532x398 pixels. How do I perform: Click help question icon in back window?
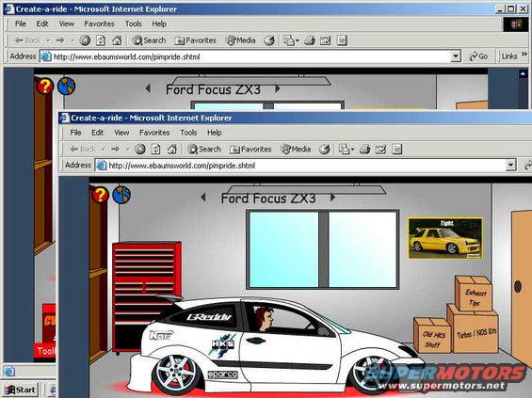click(x=45, y=87)
